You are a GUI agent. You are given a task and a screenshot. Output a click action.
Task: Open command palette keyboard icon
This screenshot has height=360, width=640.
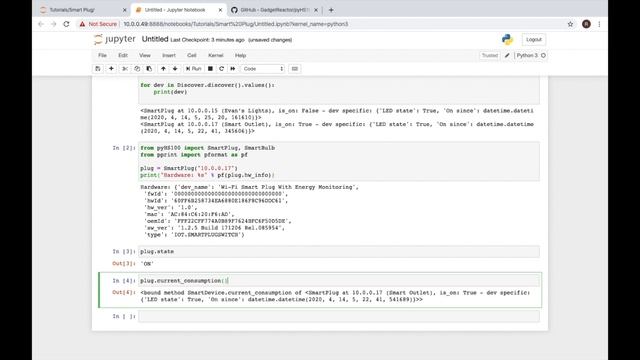pyautogui.click(x=295, y=69)
